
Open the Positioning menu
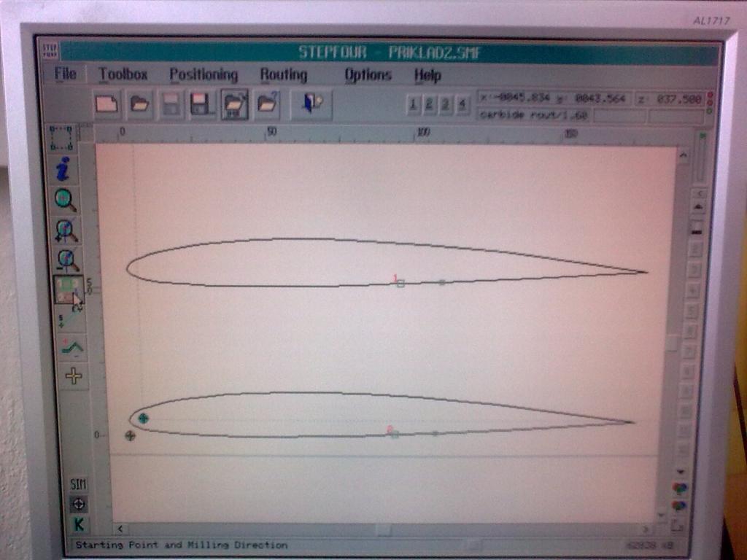[204, 74]
